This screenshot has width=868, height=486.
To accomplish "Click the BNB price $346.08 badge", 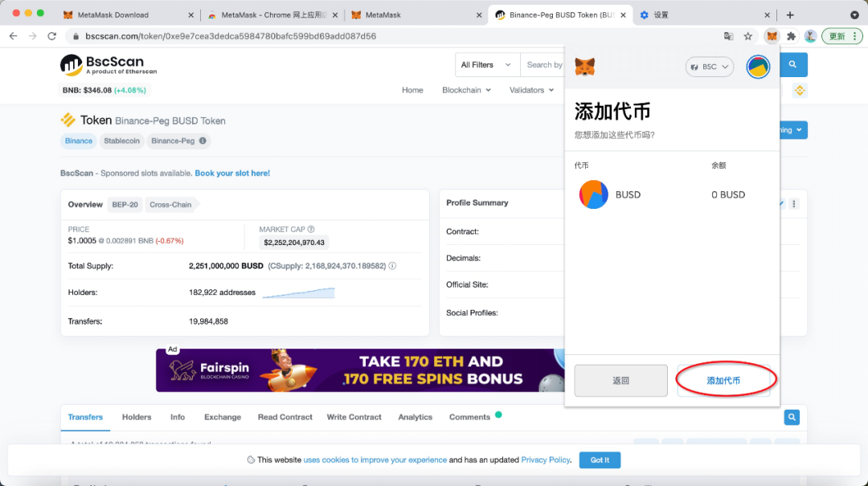I will [x=104, y=90].
